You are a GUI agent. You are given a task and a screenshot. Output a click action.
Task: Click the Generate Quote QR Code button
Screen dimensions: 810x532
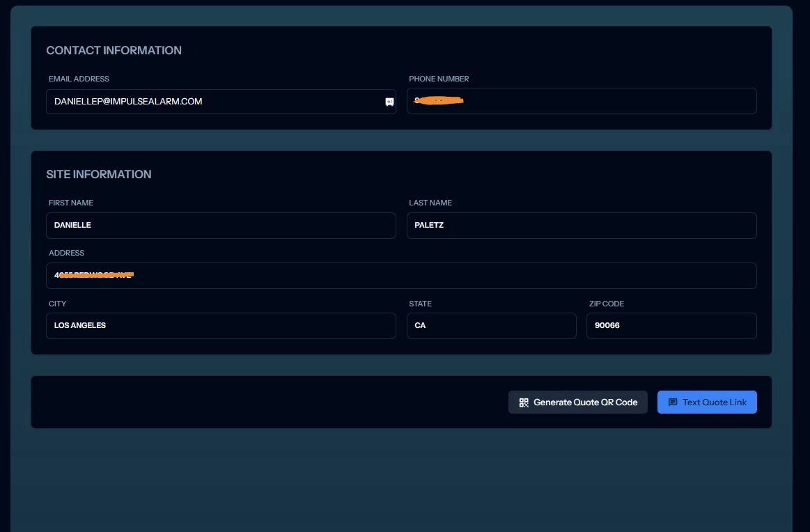pyautogui.click(x=577, y=402)
